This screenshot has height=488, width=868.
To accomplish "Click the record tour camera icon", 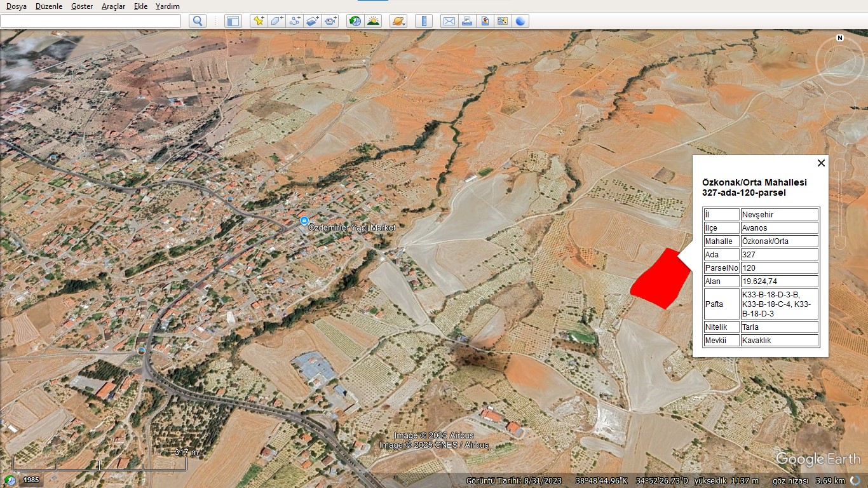I will click(330, 21).
